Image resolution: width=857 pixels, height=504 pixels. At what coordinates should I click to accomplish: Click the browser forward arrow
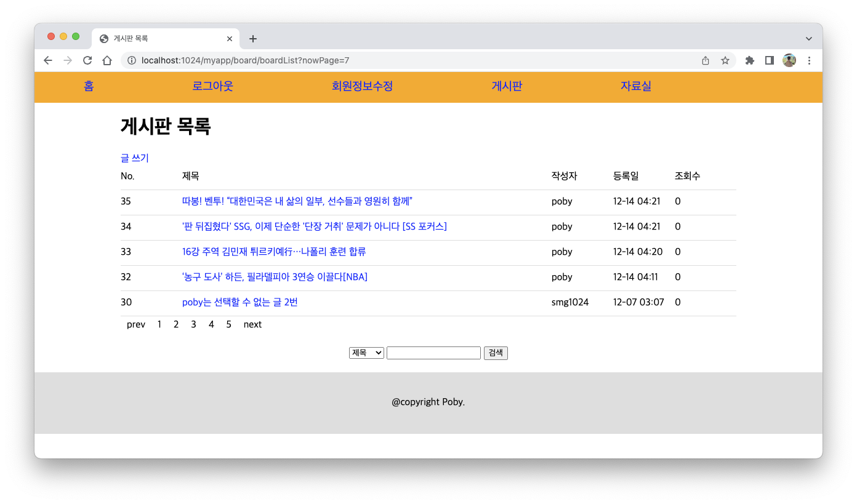(68, 60)
